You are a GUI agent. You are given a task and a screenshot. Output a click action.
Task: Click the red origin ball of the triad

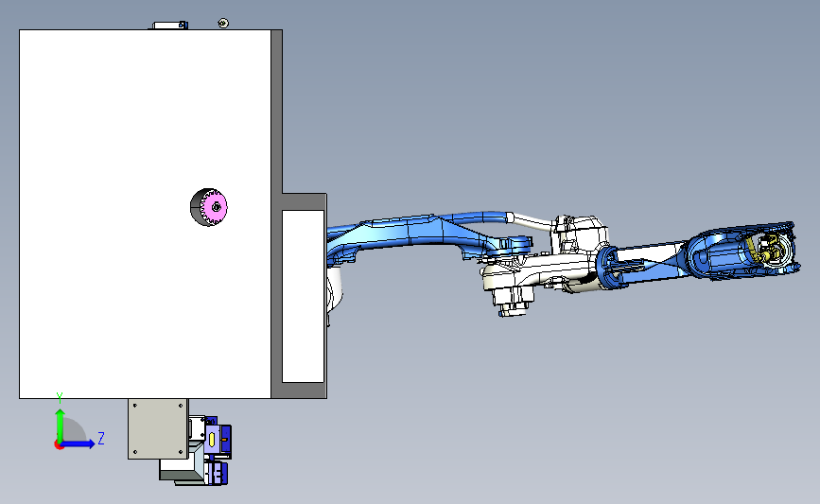point(59,445)
